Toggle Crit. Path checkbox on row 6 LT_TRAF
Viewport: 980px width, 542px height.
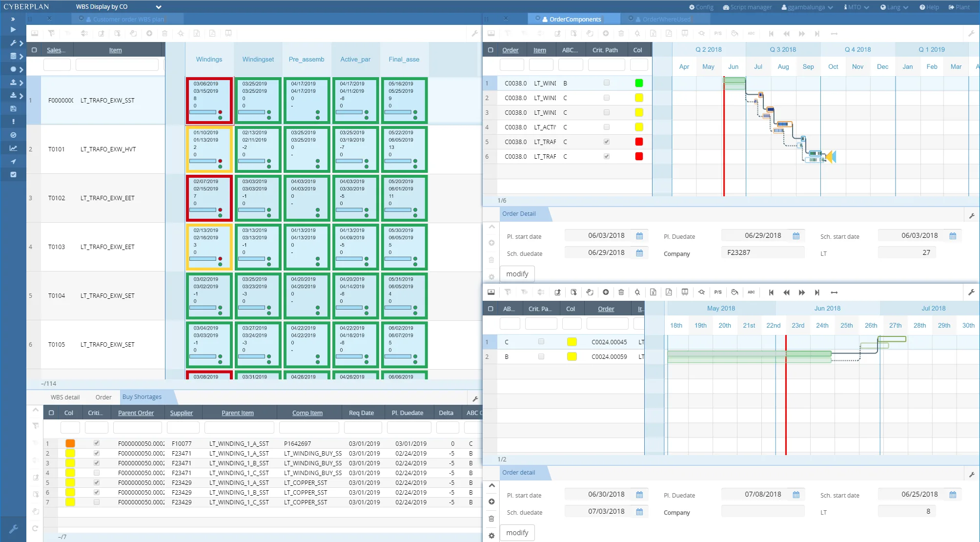coord(607,156)
